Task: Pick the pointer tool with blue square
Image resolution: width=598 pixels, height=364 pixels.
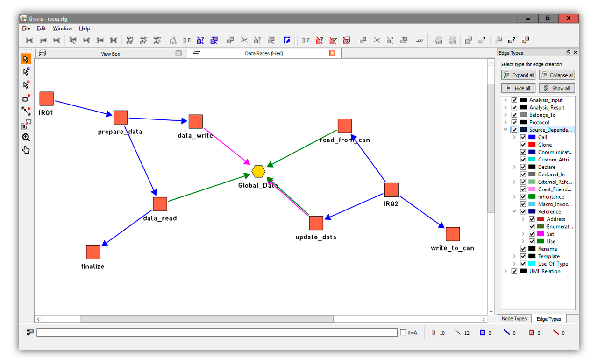Action: click(26, 72)
